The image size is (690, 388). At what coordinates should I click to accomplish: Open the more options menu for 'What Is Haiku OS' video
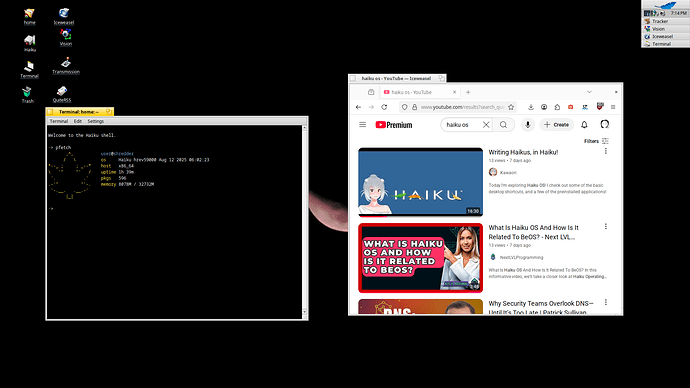point(606,227)
